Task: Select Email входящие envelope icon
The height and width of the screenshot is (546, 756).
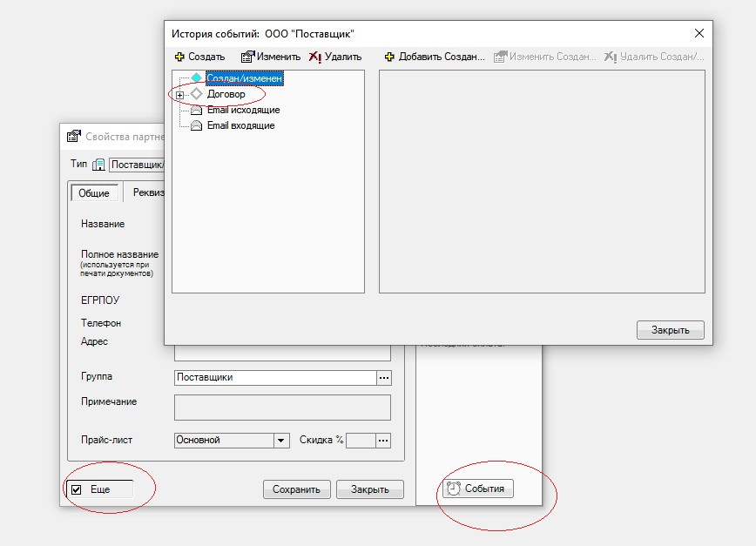Action: (196, 126)
